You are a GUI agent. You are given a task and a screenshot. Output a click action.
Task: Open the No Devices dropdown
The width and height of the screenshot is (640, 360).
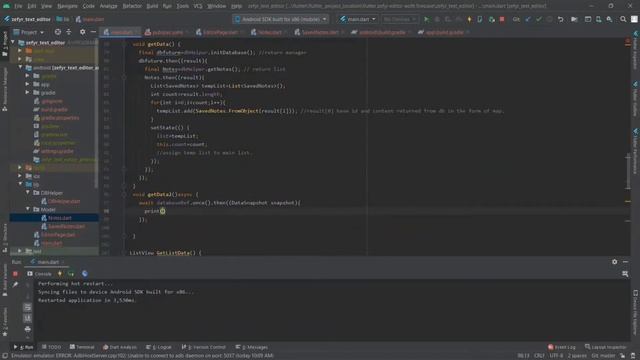point(400,19)
